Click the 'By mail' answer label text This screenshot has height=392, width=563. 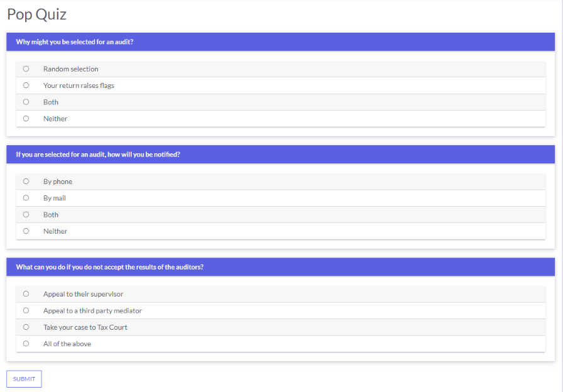[x=55, y=198]
